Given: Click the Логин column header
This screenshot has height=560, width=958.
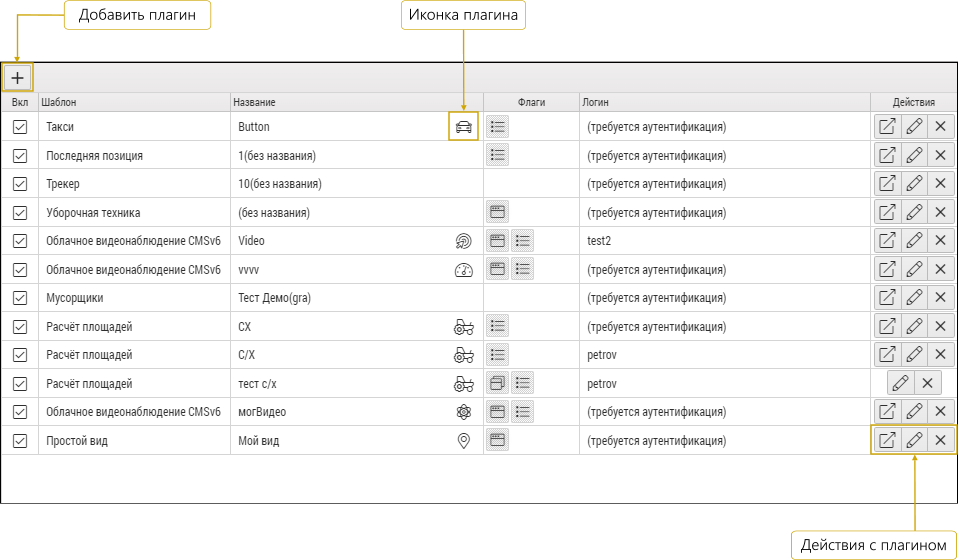Looking at the screenshot, I should [x=725, y=103].
